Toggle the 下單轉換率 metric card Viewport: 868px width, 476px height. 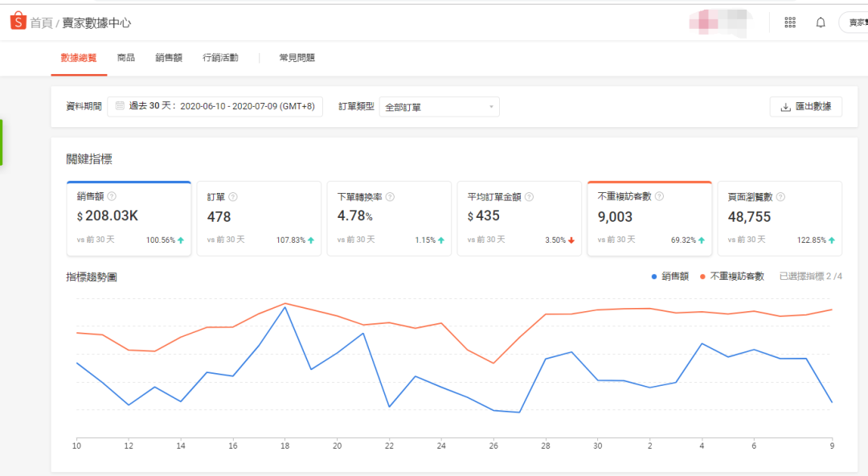pos(389,219)
